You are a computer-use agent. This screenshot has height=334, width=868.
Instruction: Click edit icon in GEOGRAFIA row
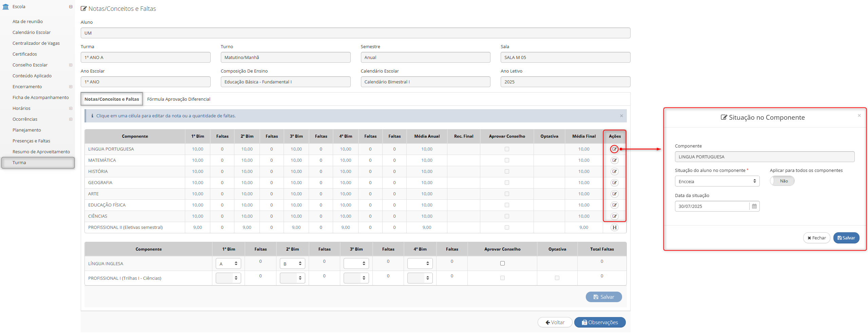614,183
